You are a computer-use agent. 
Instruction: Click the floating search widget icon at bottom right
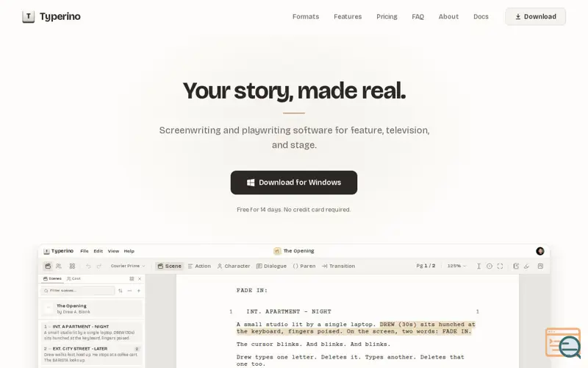[x=564, y=342]
